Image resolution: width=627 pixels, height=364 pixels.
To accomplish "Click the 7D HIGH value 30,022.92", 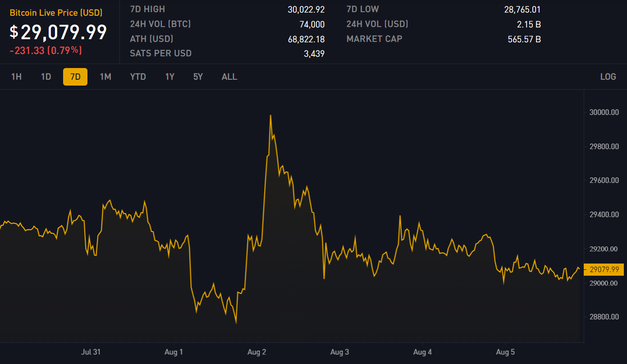I will click(306, 9).
